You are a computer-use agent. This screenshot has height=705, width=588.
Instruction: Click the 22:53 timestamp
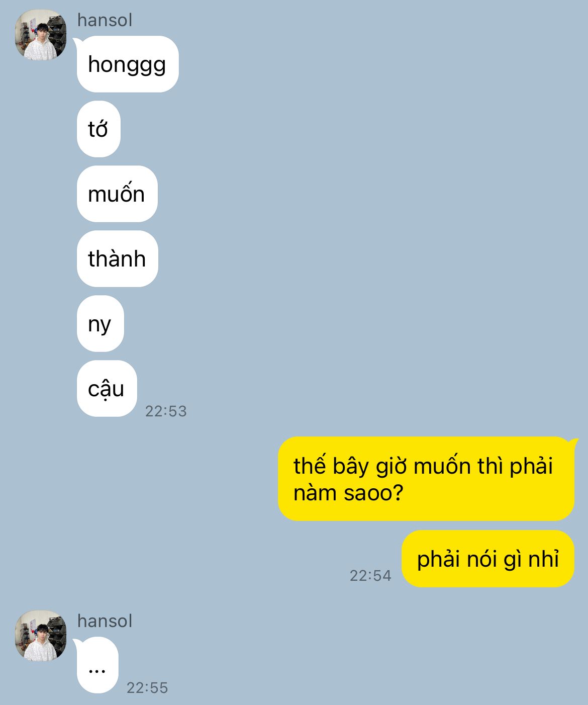[166, 411]
